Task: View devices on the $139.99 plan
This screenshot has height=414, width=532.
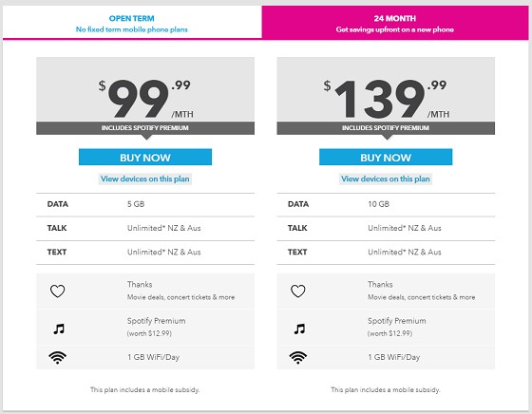Action: pyautogui.click(x=386, y=179)
